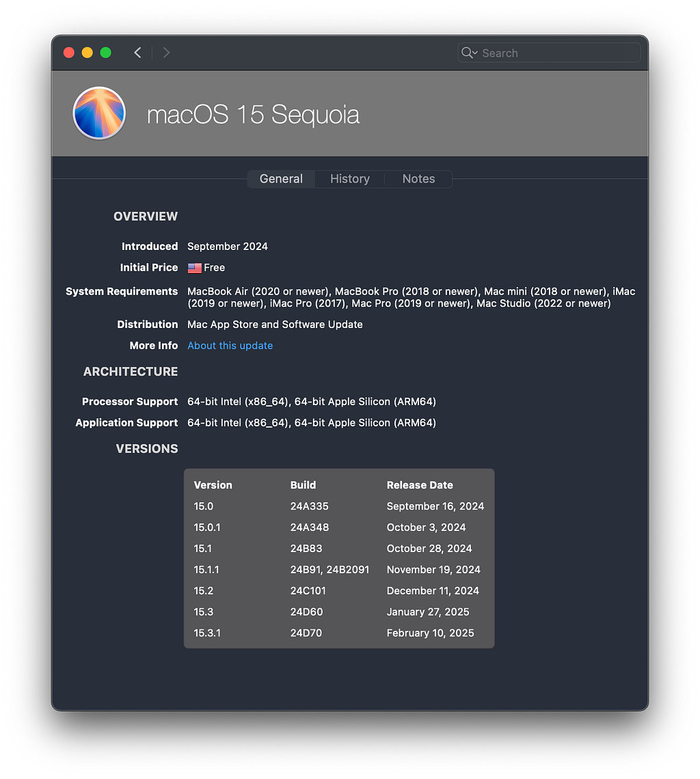Screen dimensions: 700x779
Task: Go forward with the right chevron
Action: point(167,53)
